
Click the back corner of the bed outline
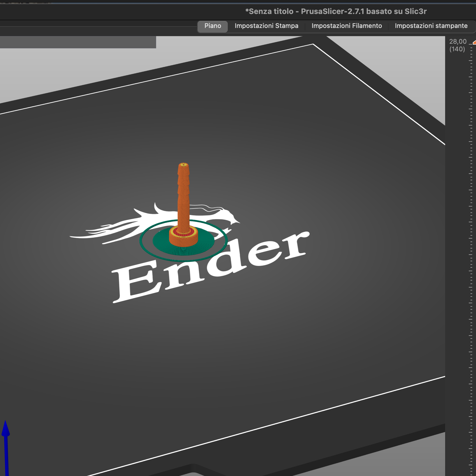tap(313, 44)
